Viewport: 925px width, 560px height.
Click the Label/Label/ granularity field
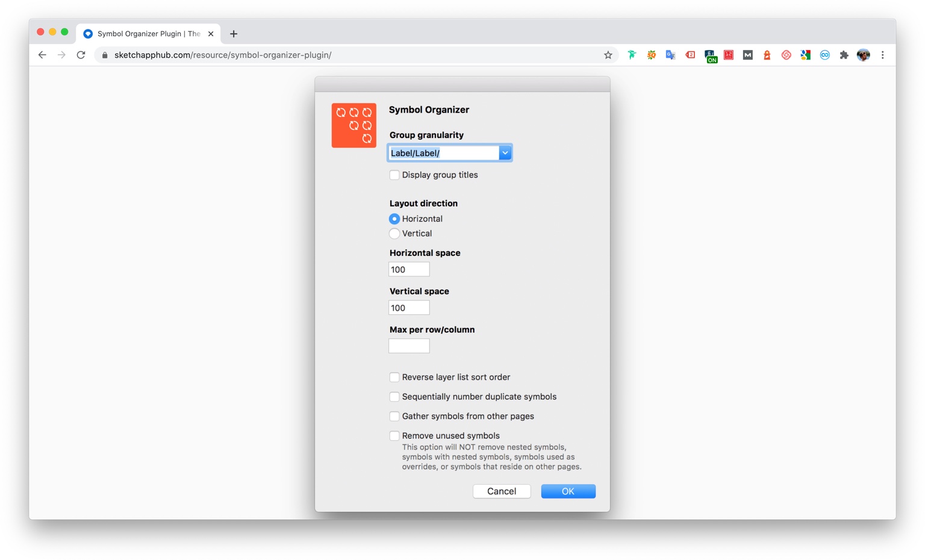[x=444, y=153]
